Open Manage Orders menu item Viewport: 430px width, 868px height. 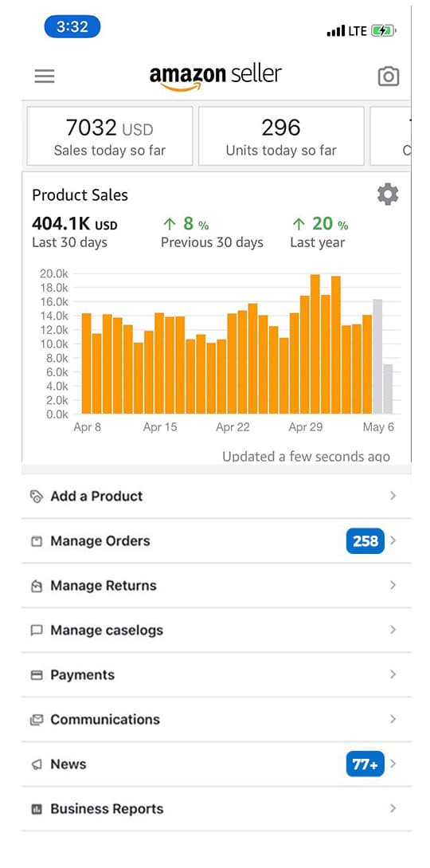pyautogui.click(x=216, y=541)
